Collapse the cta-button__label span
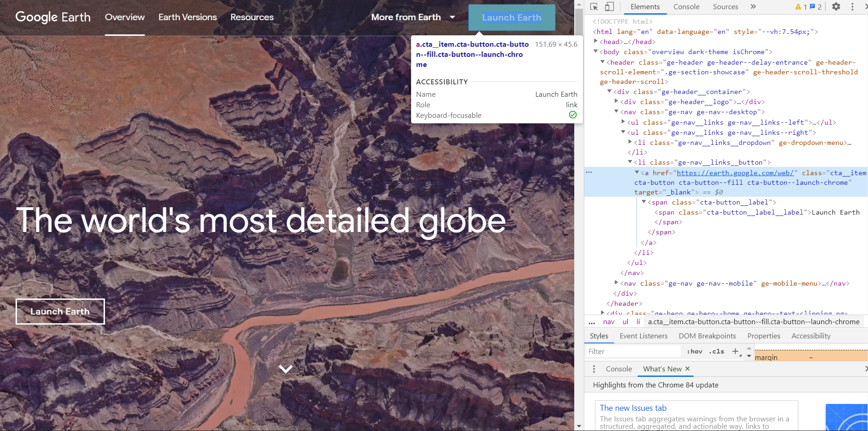The width and height of the screenshot is (868, 431). pos(644,202)
